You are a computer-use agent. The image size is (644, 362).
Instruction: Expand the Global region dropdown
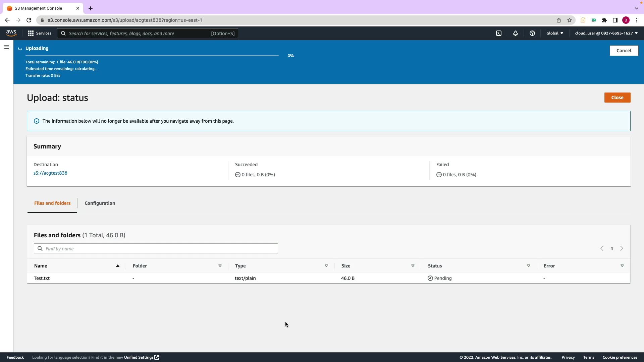click(x=555, y=33)
